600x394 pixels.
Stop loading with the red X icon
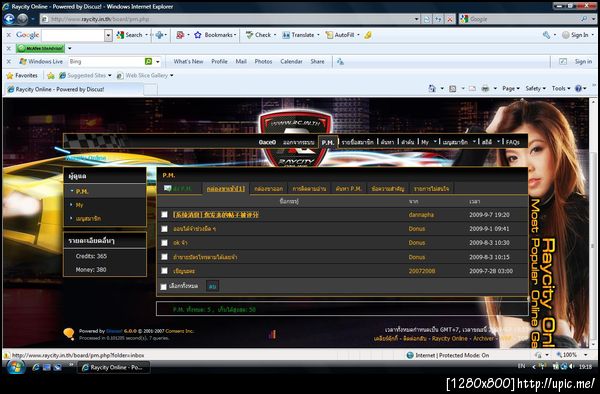point(450,19)
